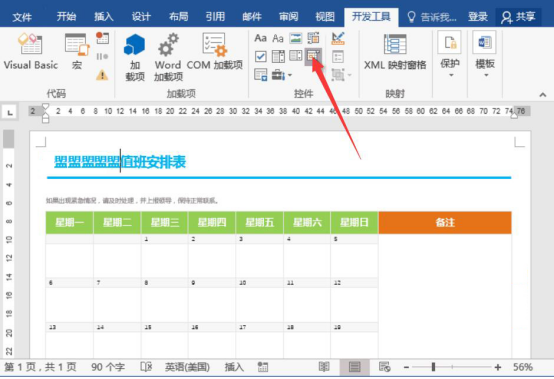Switch to the 设计 tab
The image size is (554, 379).
coord(141,16)
